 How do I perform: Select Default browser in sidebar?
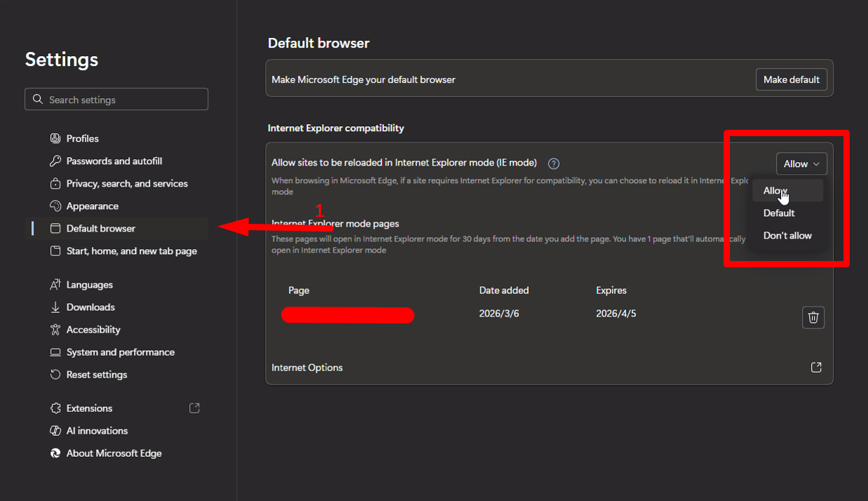pos(116,228)
